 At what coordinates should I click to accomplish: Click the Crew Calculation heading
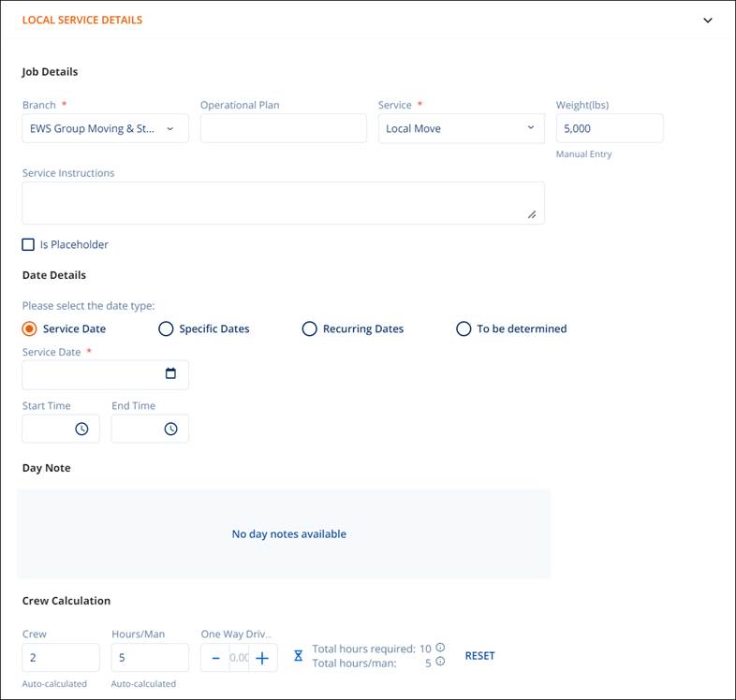[x=66, y=601]
